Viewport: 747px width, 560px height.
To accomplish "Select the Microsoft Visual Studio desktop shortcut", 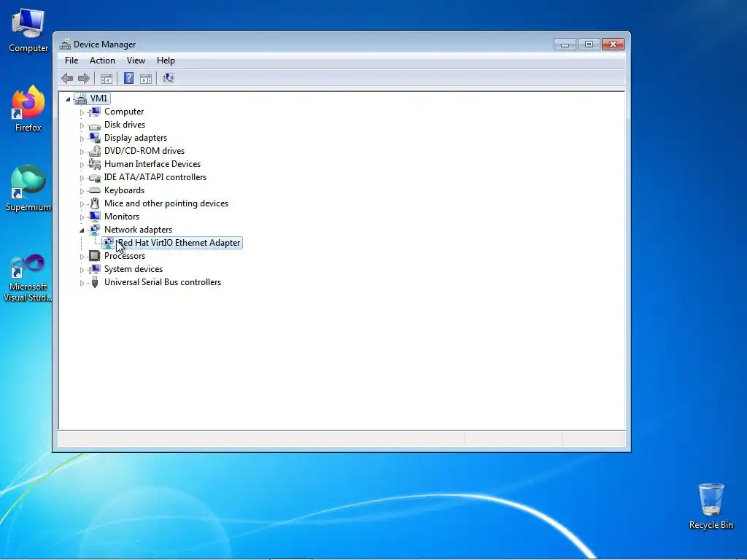I will coord(28,278).
